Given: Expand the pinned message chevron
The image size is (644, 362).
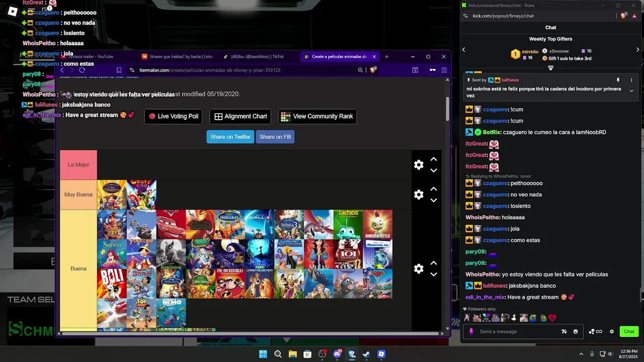Looking at the screenshot, I should tap(631, 91).
